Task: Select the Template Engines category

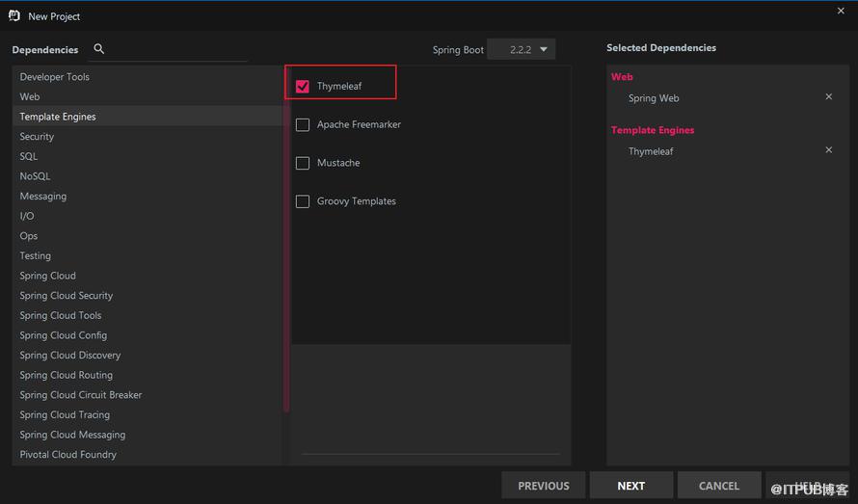Action: [x=147, y=117]
